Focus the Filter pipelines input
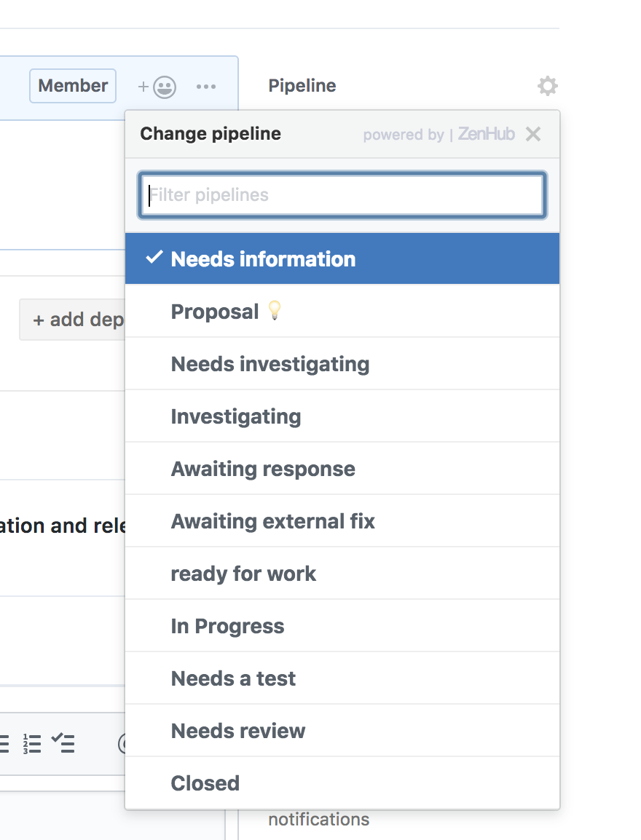This screenshot has width=641, height=840. click(x=342, y=195)
